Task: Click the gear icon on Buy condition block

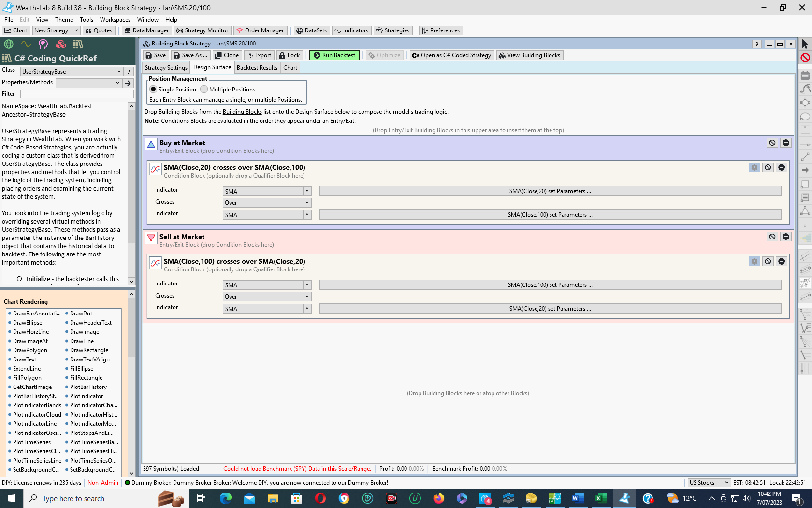Action: [x=754, y=167]
